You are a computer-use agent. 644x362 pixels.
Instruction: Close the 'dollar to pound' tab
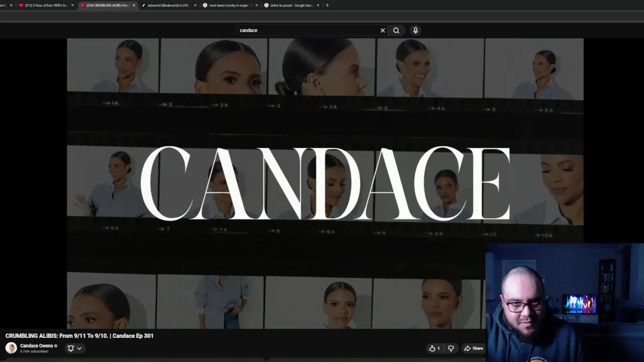coord(318,5)
